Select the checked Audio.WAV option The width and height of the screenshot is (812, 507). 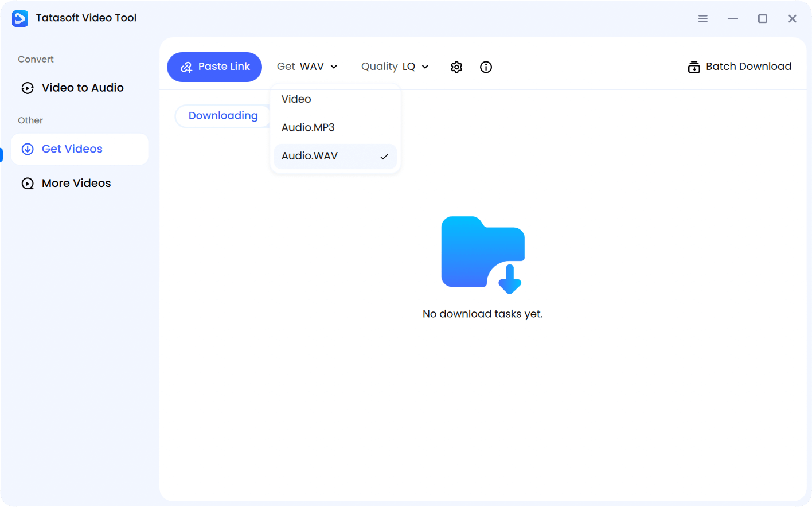[x=310, y=156]
